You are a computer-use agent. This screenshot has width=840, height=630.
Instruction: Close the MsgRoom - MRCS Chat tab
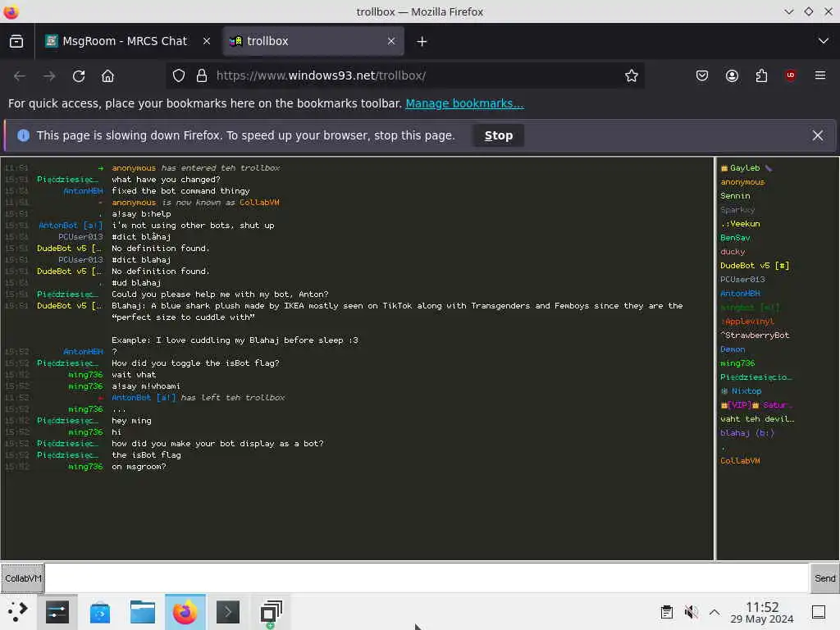[x=206, y=41]
